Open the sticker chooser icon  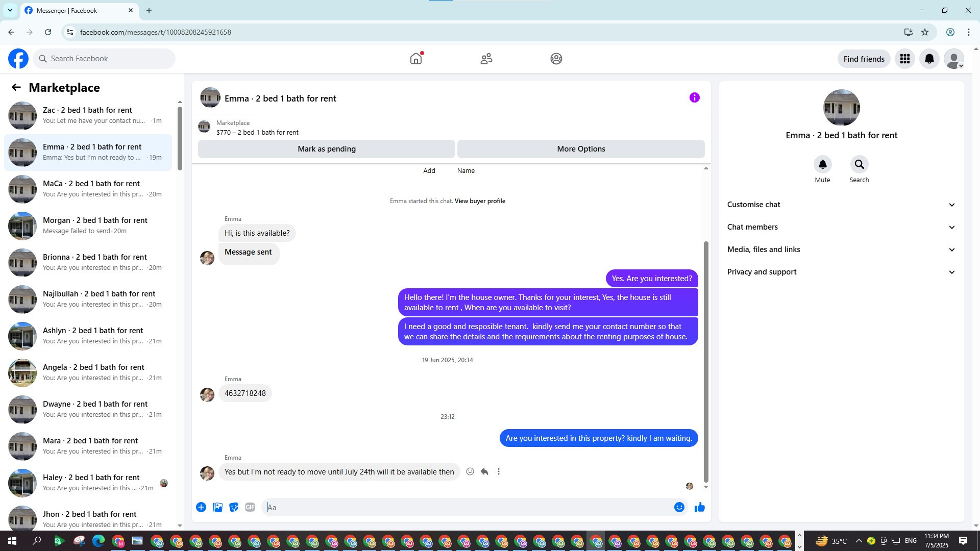pyautogui.click(x=234, y=507)
